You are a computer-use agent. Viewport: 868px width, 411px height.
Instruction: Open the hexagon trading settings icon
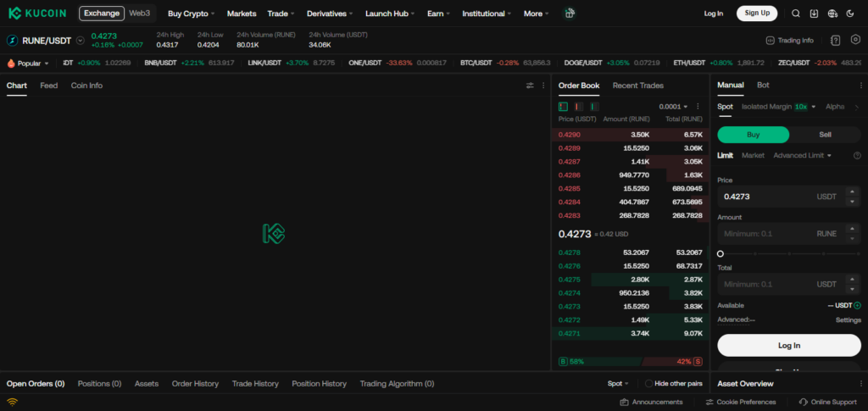click(855, 40)
